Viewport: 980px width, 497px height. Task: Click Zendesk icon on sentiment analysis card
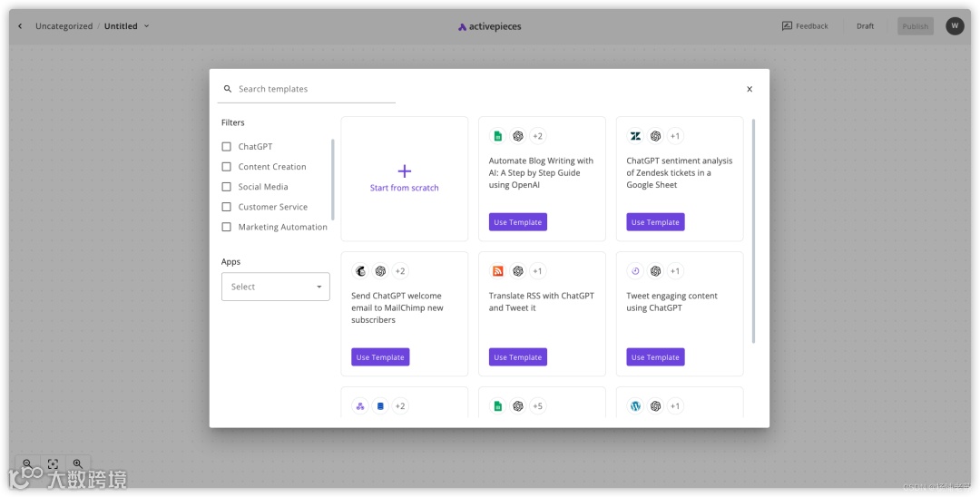(x=635, y=136)
